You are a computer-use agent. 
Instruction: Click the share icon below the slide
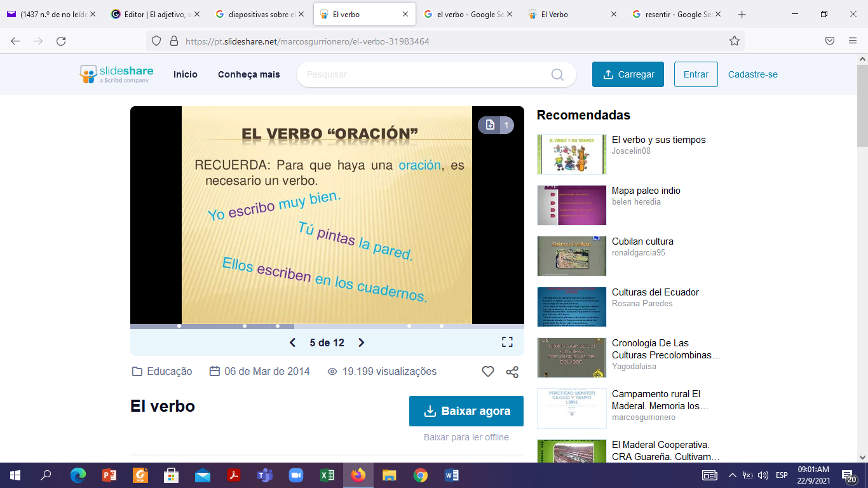(x=512, y=372)
